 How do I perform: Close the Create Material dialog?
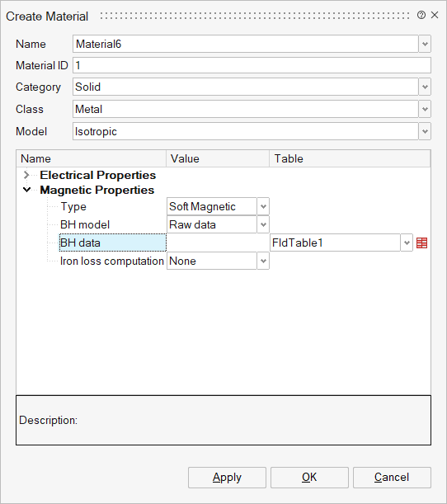point(435,15)
